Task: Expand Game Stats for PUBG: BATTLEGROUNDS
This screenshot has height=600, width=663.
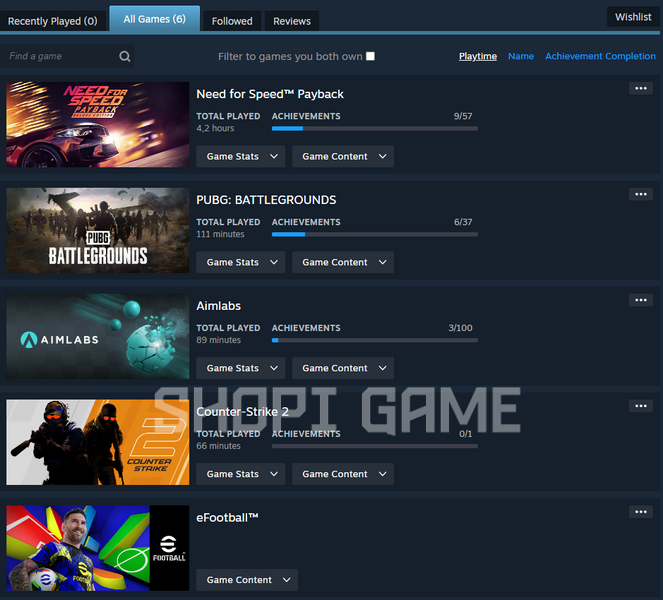Action: point(241,262)
